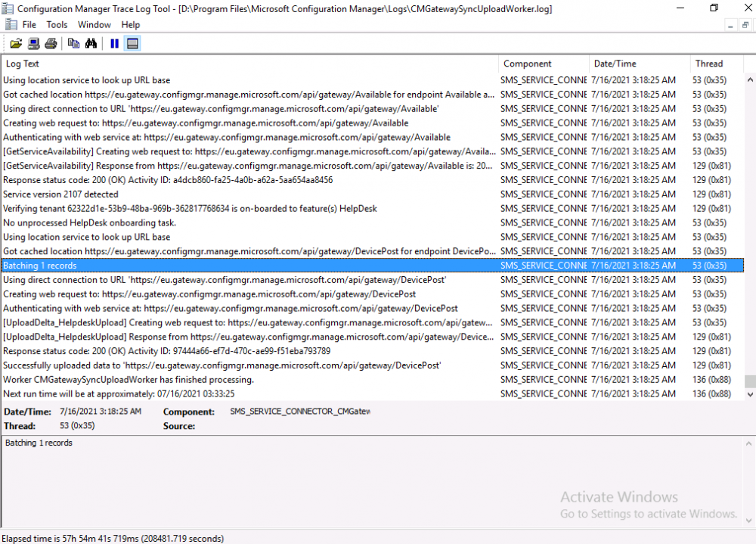Click the application icon in the title bar

[x=8, y=8]
